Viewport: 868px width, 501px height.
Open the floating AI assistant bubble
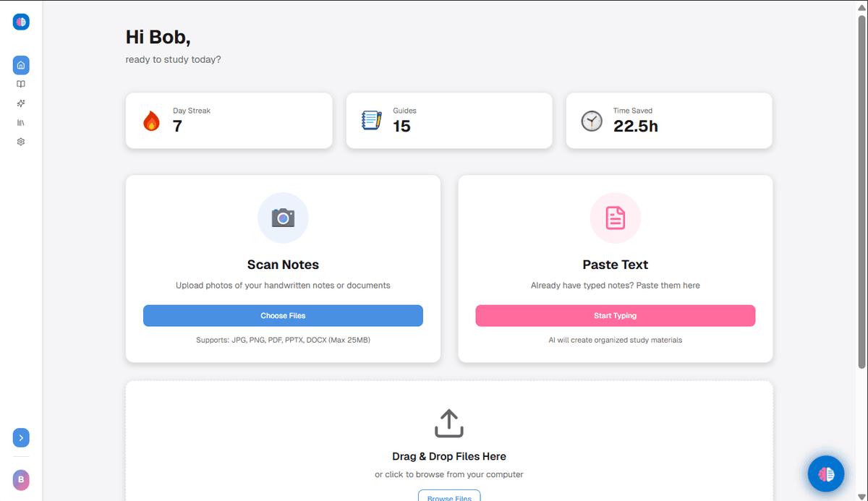click(825, 474)
